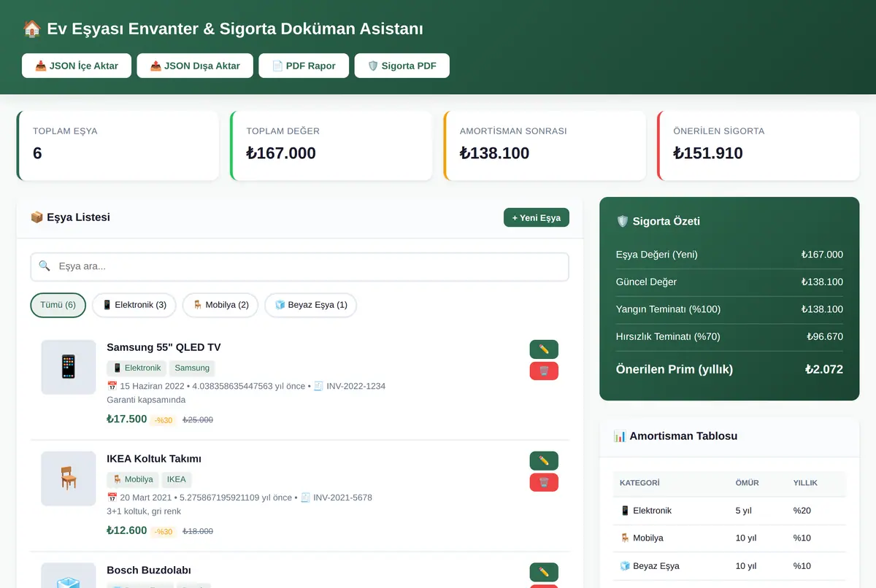Image resolution: width=876 pixels, height=588 pixels.
Task: Click JSON Dışa Aktar button
Action: pyautogui.click(x=195, y=66)
